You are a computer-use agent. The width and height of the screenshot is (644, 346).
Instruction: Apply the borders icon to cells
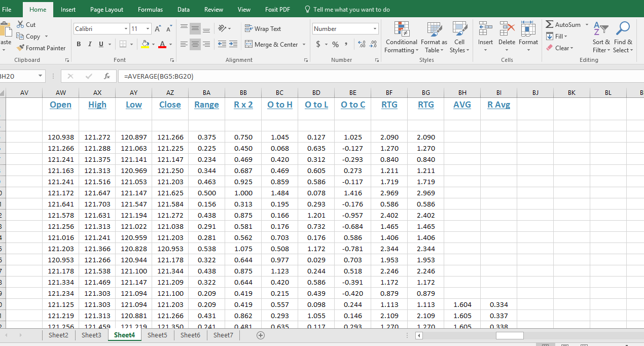[x=123, y=45]
